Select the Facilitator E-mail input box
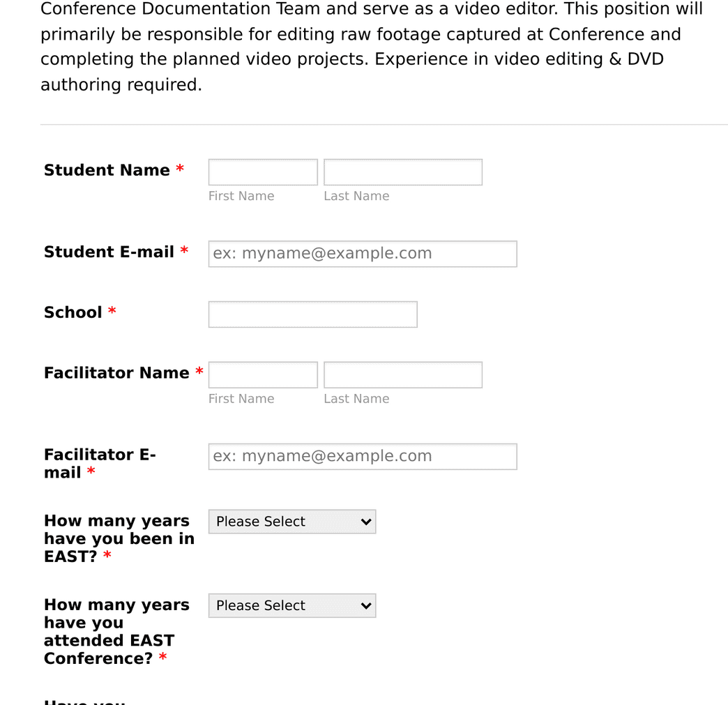The width and height of the screenshot is (728, 705). point(362,456)
